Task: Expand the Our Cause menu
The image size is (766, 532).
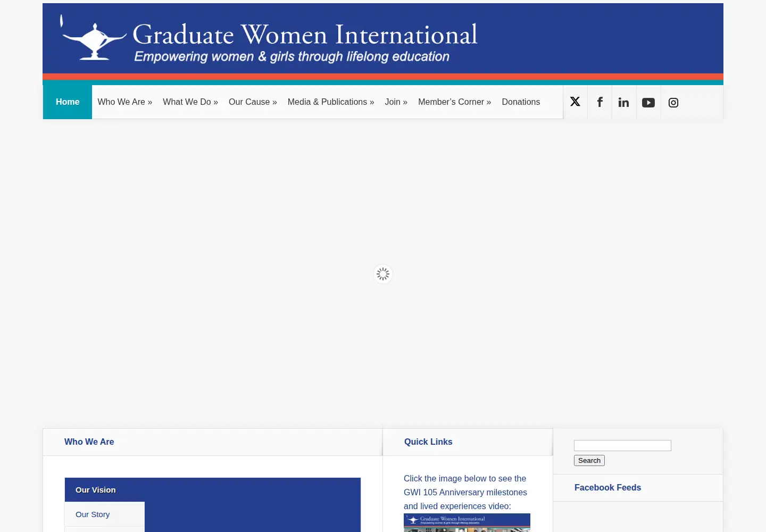Action: tap(253, 102)
